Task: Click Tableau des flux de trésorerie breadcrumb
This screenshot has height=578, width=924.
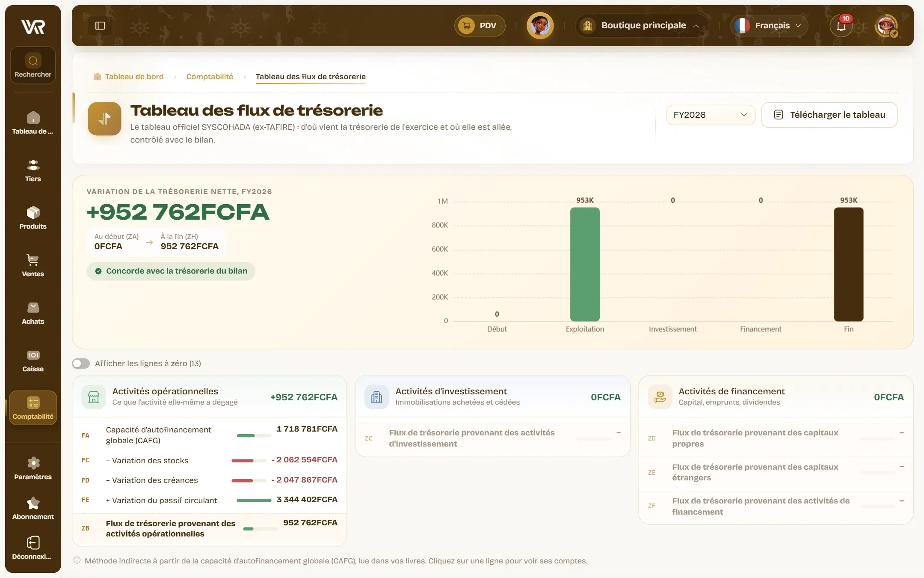Action: (x=311, y=77)
